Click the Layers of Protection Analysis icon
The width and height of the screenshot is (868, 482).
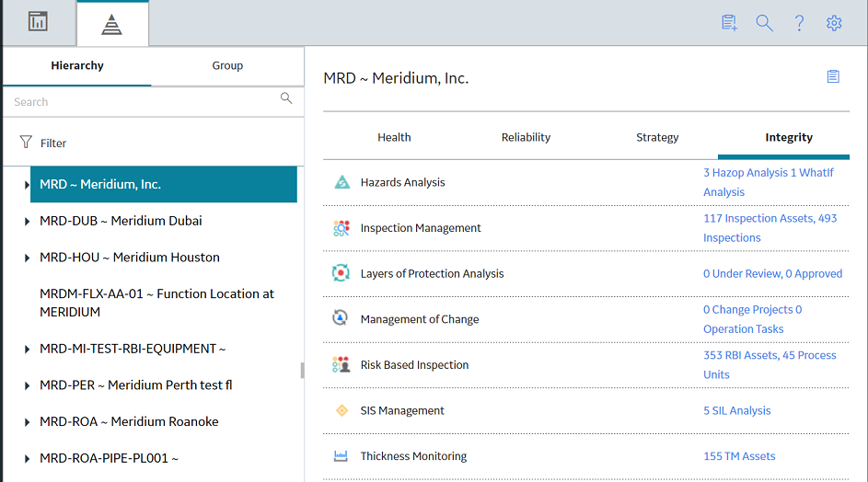pos(341,273)
